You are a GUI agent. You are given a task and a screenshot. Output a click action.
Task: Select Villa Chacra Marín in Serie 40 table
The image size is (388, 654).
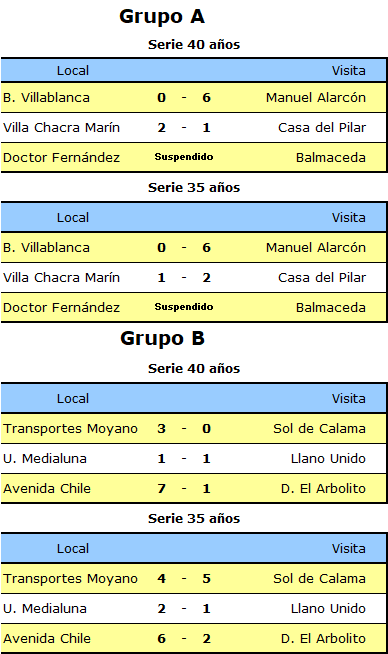point(61,128)
